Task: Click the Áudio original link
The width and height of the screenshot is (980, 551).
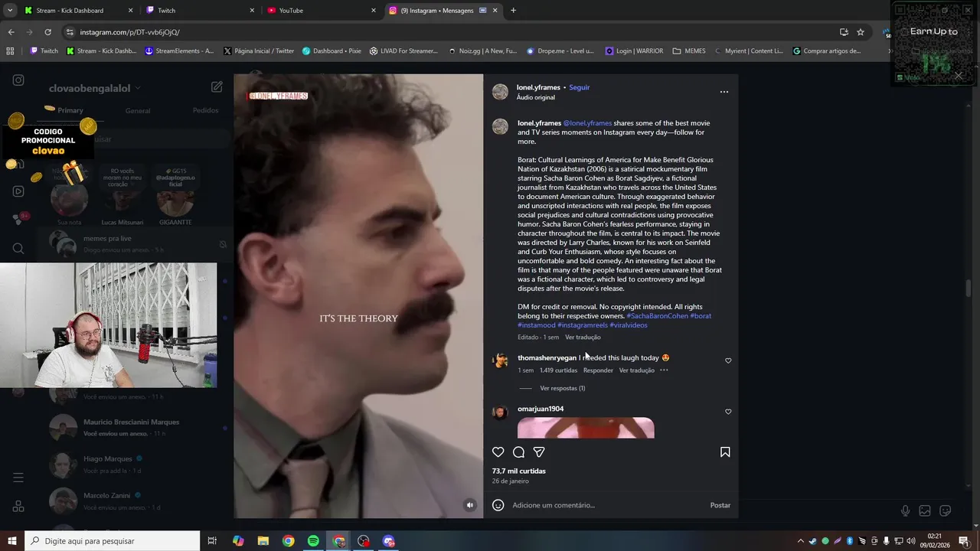Action: (x=536, y=98)
